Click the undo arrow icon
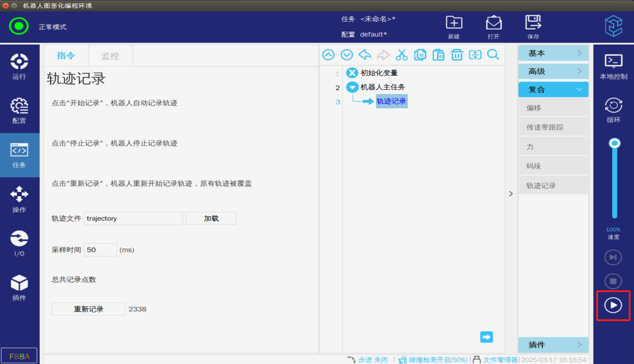This screenshot has width=634, height=364. (365, 55)
